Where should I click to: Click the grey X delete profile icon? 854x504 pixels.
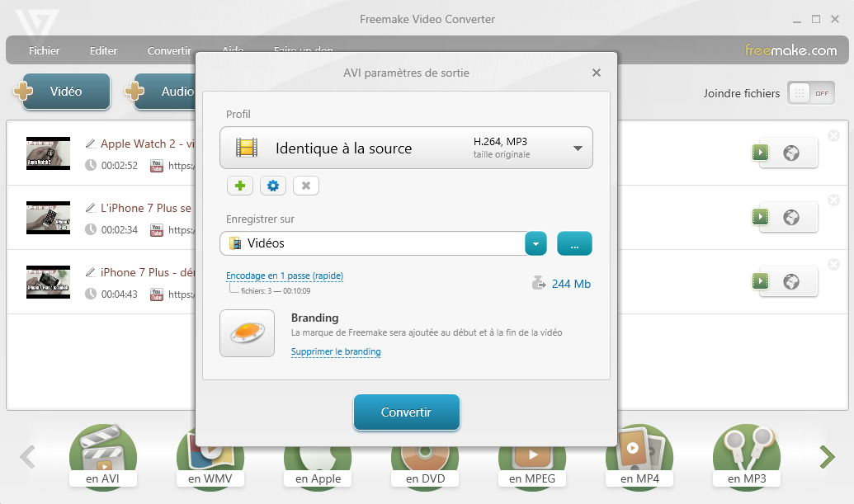pyautogui.click(x=306, y=186)
